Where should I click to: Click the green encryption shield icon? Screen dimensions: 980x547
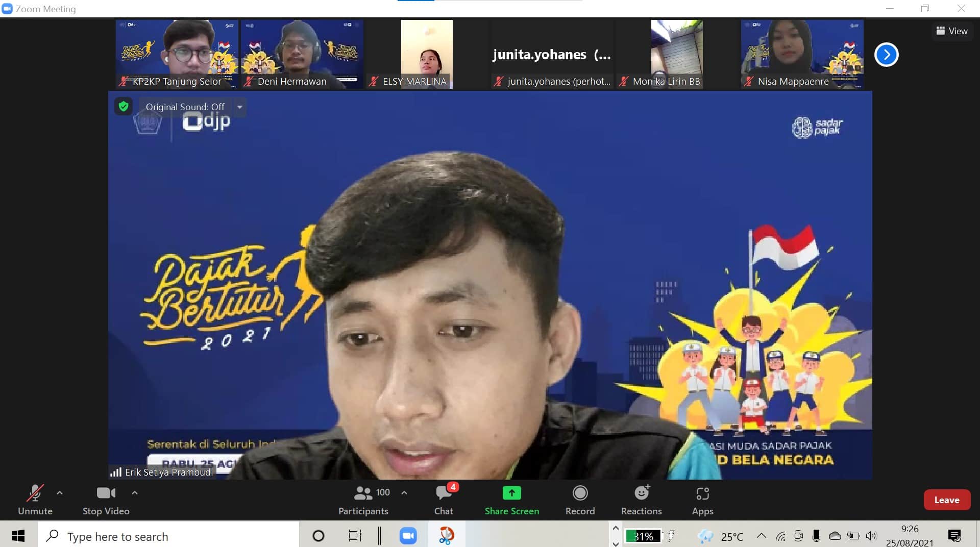point(123,106)
